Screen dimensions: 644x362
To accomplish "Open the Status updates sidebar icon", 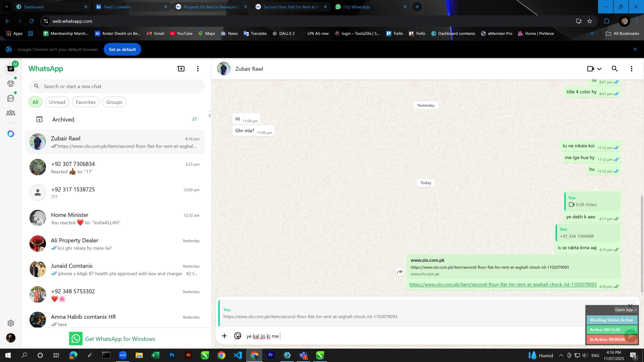I will pyautogui.click(x=11, y=83).
